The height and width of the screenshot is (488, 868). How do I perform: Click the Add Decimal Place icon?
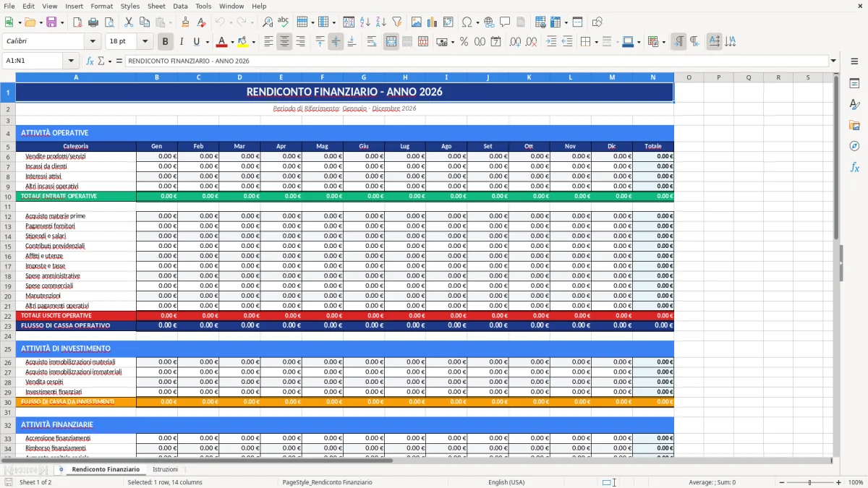(516, 42)
